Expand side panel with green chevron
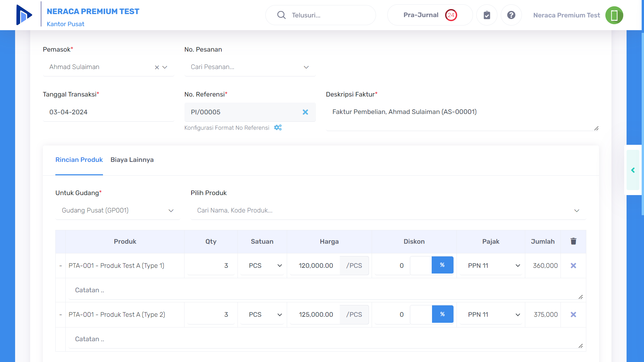Image resolution: width=644 pixels, height=362 pixels. [x=633, y=170]
